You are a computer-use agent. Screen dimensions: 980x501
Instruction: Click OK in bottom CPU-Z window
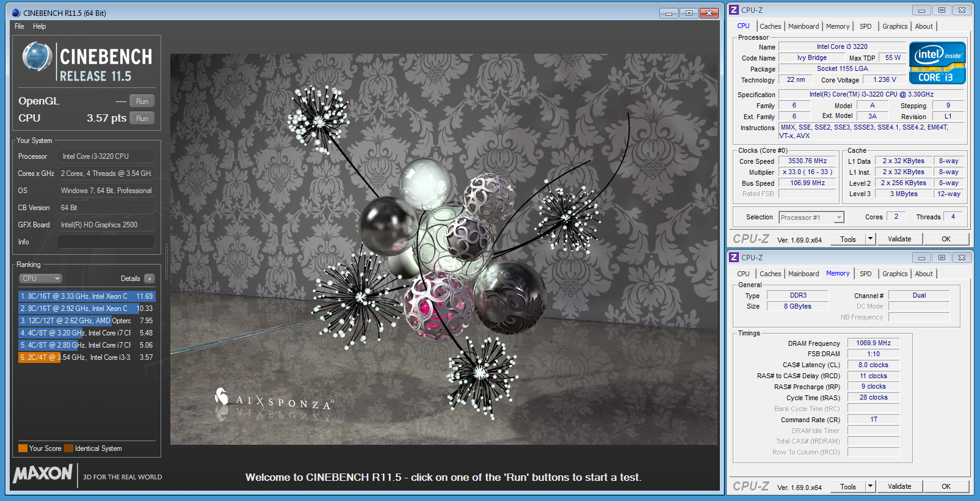click(x=946, y=487)
